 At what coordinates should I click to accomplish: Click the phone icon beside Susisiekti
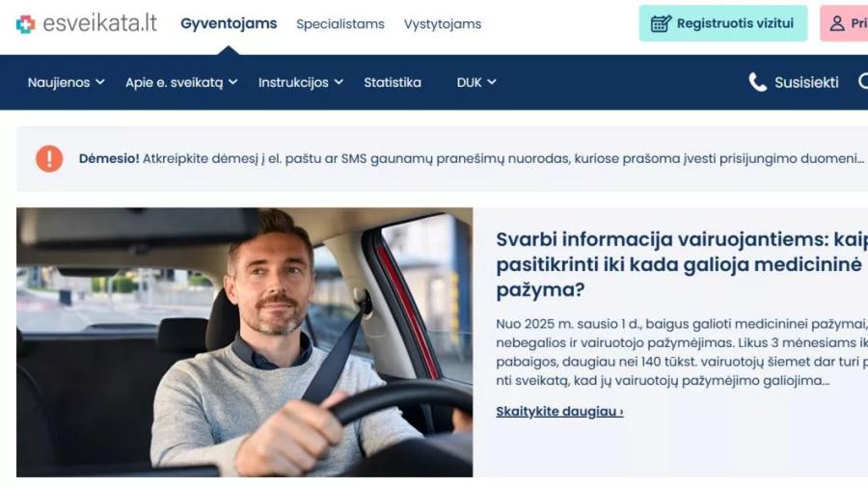click(757, 82)
